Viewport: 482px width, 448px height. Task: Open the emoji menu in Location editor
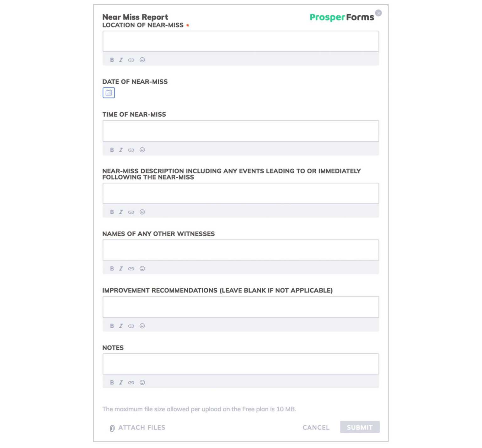click(x=142, y=60)
